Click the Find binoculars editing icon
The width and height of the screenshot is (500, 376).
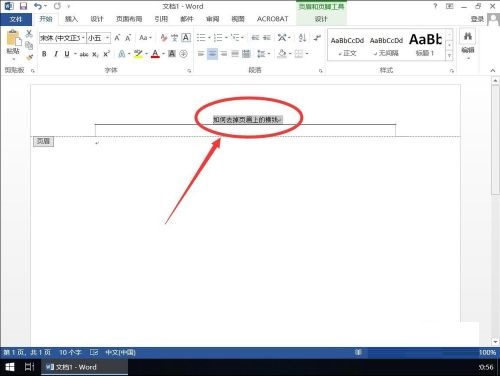[468, 36]
